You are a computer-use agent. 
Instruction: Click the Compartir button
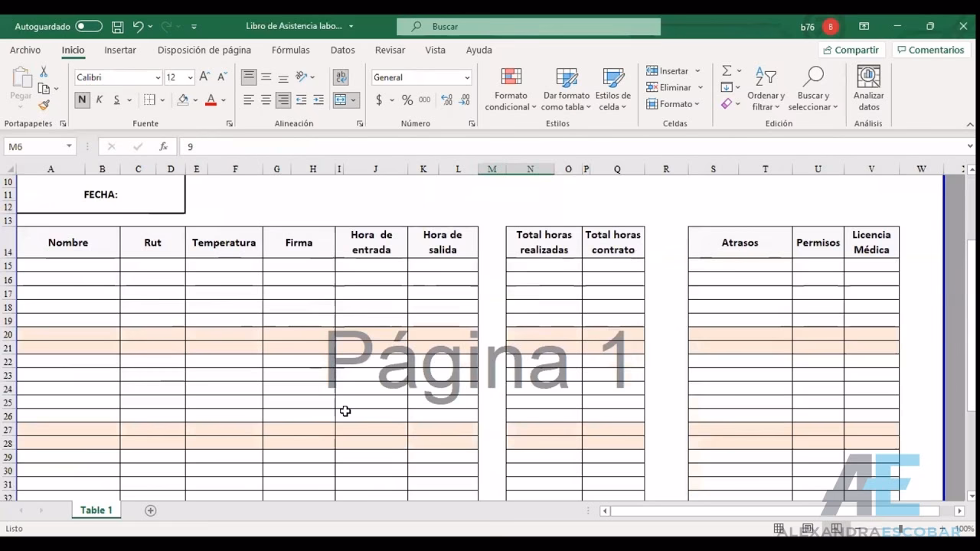(x=851, y=51)
